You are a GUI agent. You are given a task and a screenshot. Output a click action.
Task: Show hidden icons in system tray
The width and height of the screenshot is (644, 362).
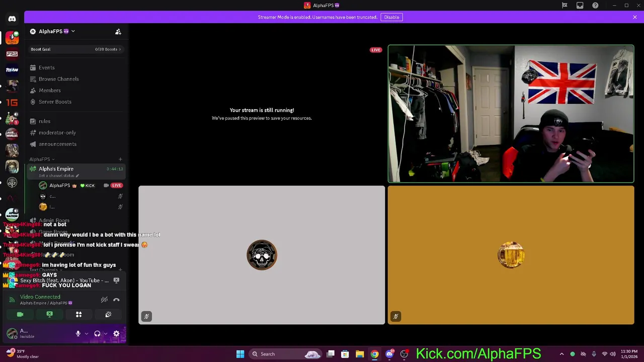tap(561, 354)
